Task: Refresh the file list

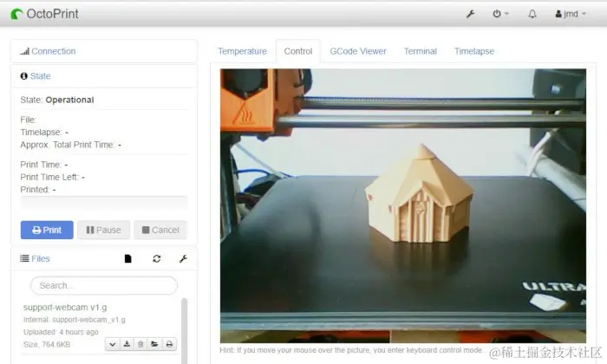Action: (x=156, y=258)
